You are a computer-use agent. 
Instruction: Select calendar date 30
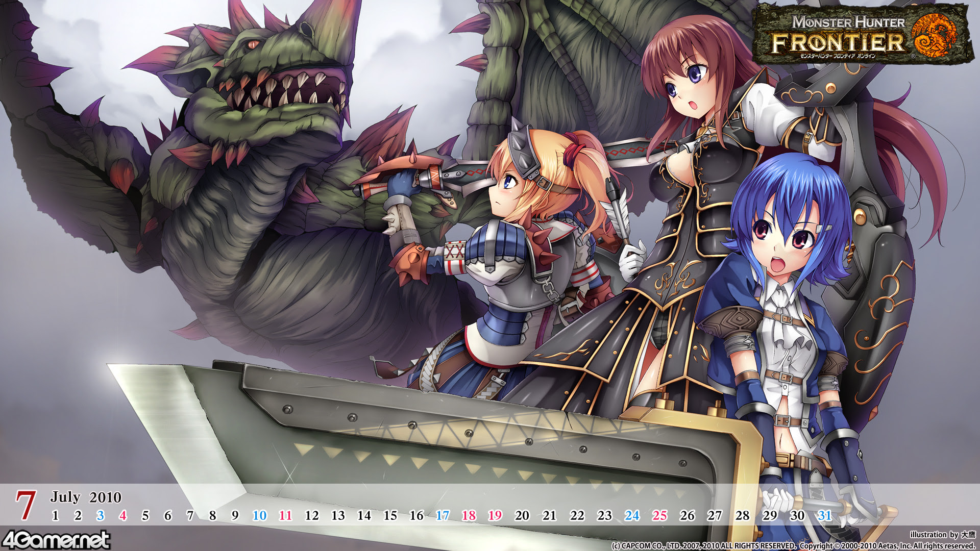[797, 515]
